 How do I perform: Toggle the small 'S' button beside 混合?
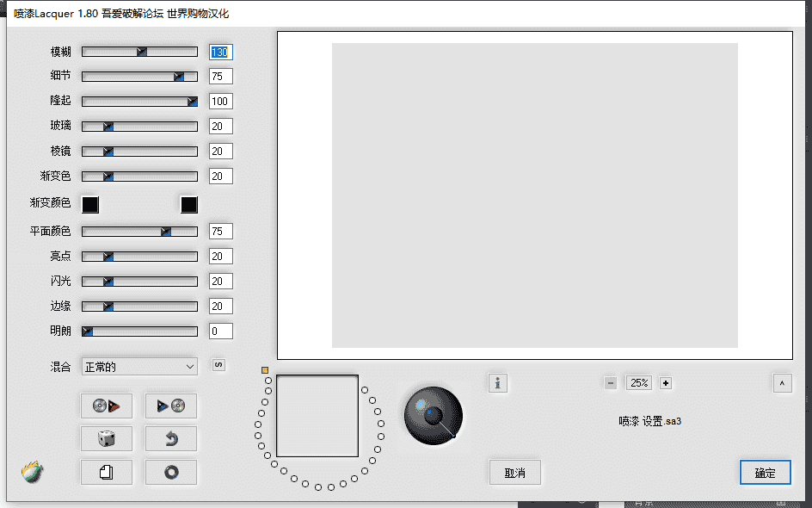[x=218, y=365]
